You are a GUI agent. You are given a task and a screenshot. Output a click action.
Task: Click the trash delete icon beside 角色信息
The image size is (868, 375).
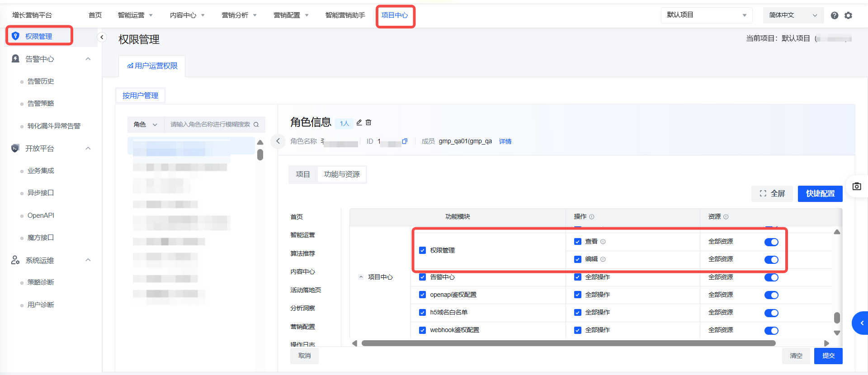[x=368, y=122]
